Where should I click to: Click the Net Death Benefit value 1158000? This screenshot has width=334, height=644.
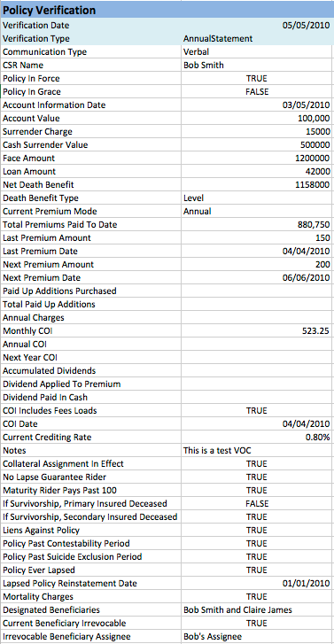point(257,185)
